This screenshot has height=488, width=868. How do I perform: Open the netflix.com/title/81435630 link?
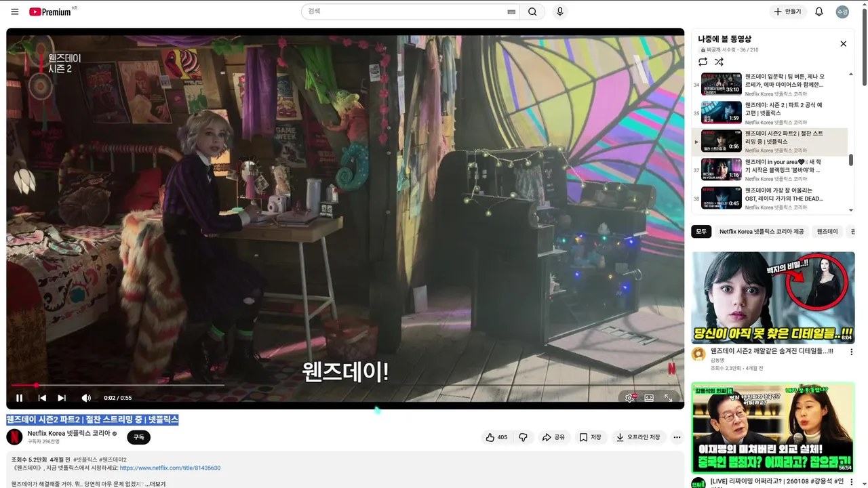tap(170, 468)
